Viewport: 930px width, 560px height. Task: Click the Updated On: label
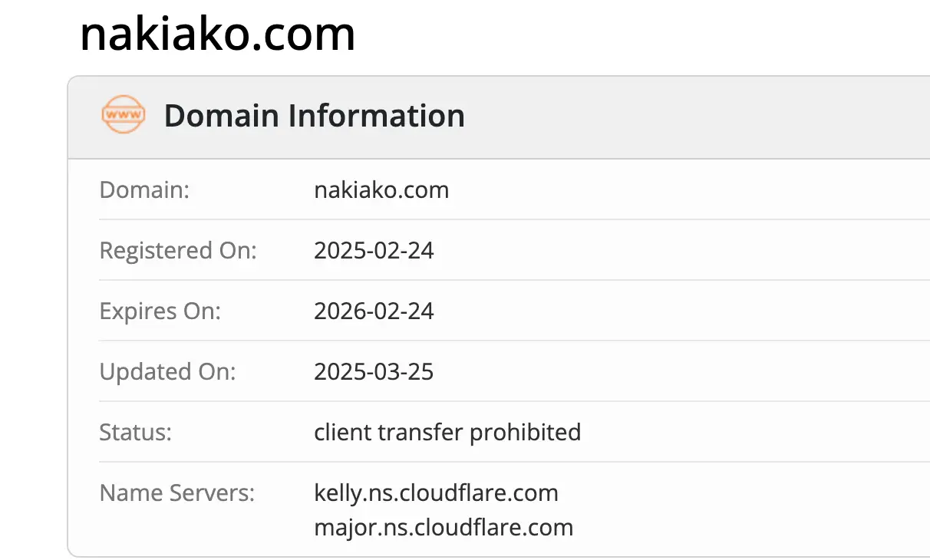point(168,372)
